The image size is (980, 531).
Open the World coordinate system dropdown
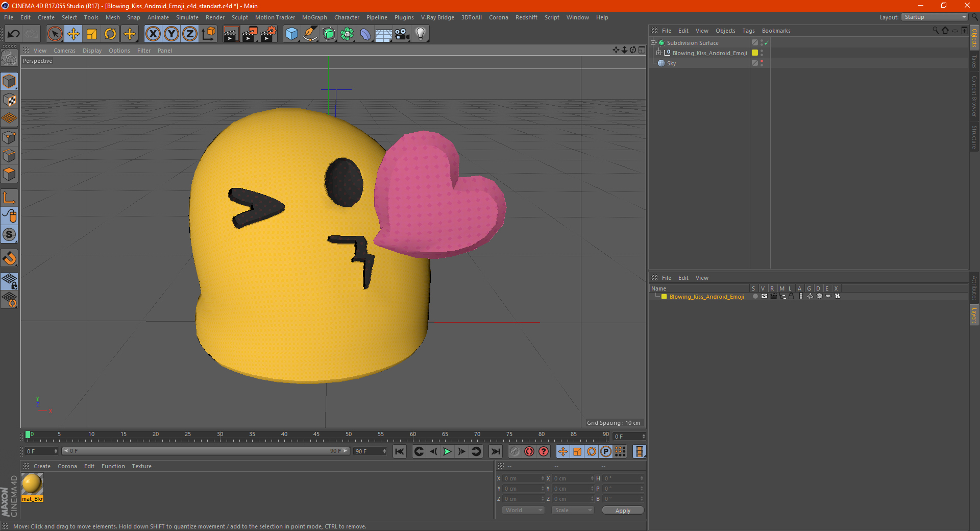[x=523, y=510]
